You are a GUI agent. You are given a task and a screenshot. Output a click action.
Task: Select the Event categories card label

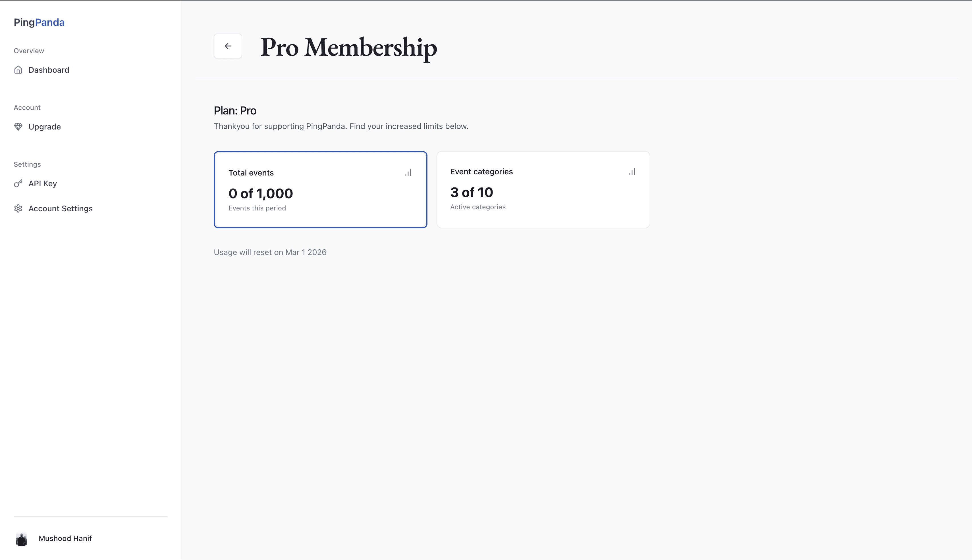[481, 172]
